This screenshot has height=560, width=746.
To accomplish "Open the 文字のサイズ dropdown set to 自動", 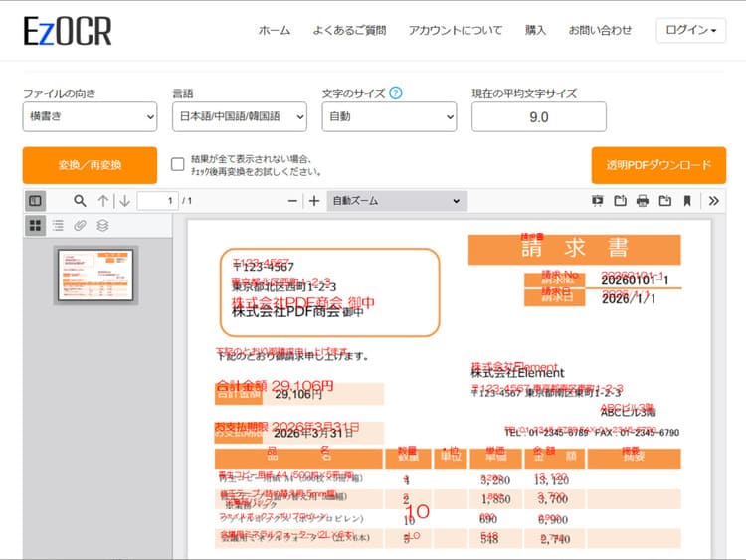I will pyautogui.click(x=389, y=116).
